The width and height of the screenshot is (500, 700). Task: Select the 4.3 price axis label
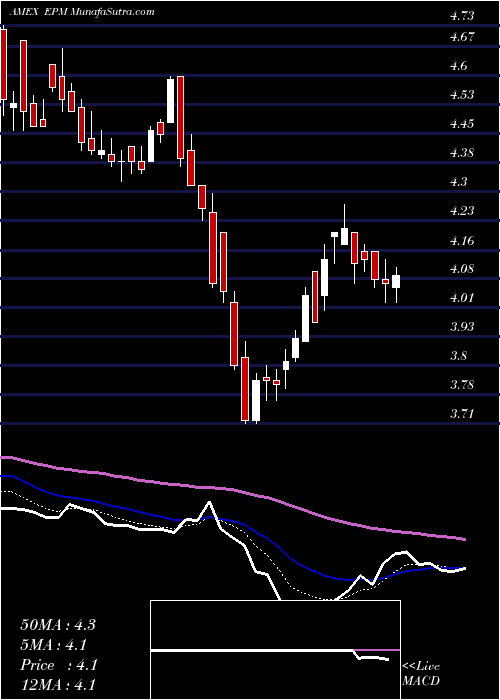pyautogui.click(x=459, y=182)
